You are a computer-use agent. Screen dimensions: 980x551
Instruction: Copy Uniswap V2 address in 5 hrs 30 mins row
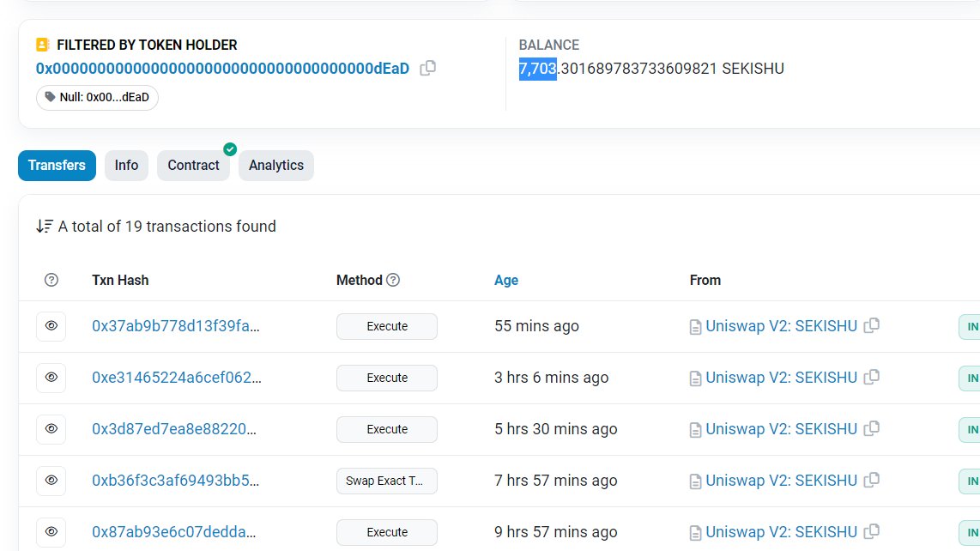coord(872,428)
